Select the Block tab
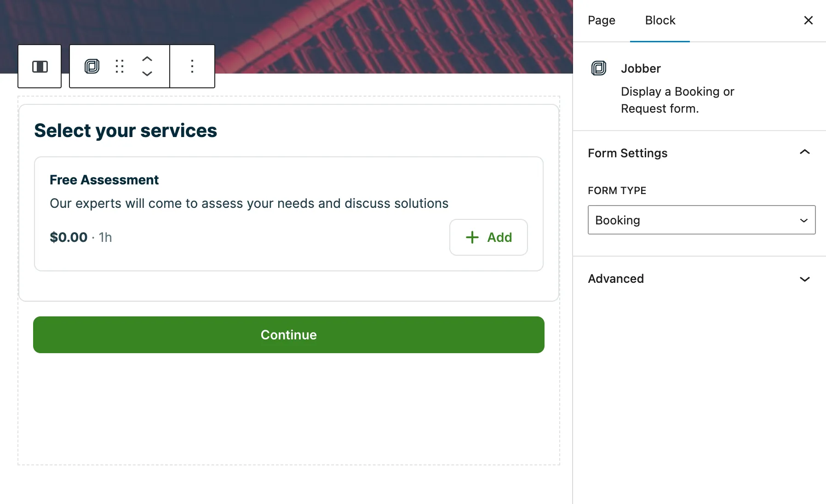Image resolution: width=826 pixels, height=504 pixels. pyautogui.click(x=660, y=20)
